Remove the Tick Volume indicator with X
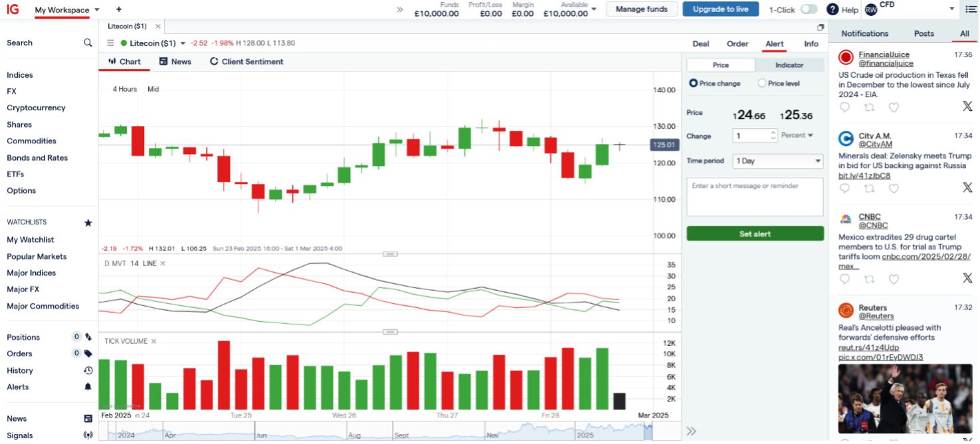Image resolution: width=980 pixels, height=444 pixels. tap(153, 341)
